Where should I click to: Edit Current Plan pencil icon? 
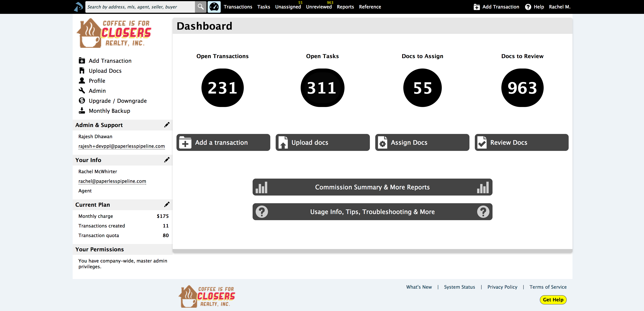point(167,204)
